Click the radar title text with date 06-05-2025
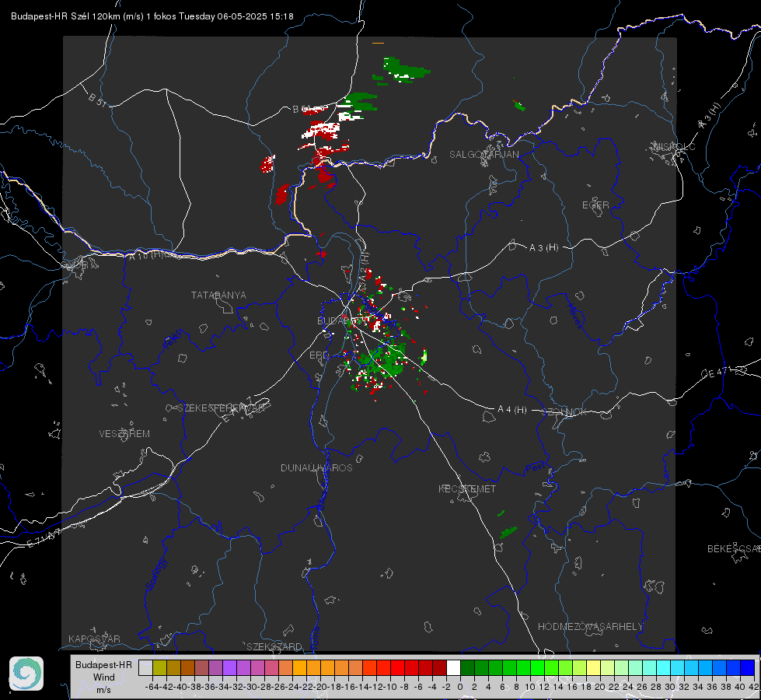This screenshot has width=761, height=700. [x=152, y=16]
